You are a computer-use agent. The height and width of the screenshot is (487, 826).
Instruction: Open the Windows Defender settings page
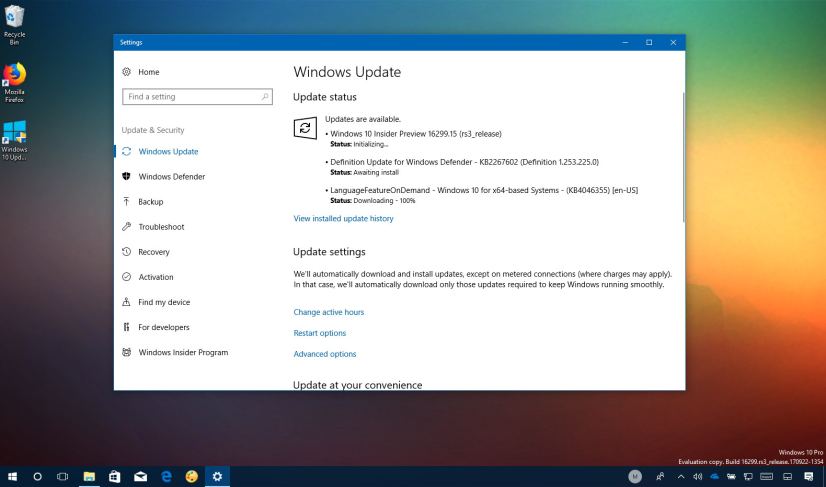[163, 177]
